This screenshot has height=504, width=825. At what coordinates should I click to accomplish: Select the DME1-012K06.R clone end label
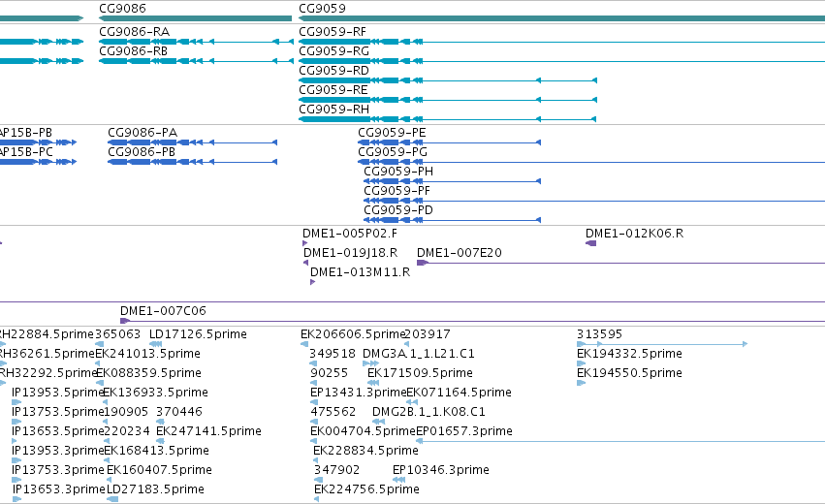tap(635, 234)
